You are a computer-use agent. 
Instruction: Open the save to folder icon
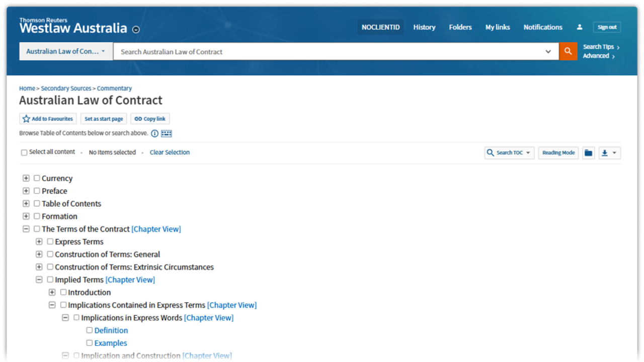(x=588, y=153)
